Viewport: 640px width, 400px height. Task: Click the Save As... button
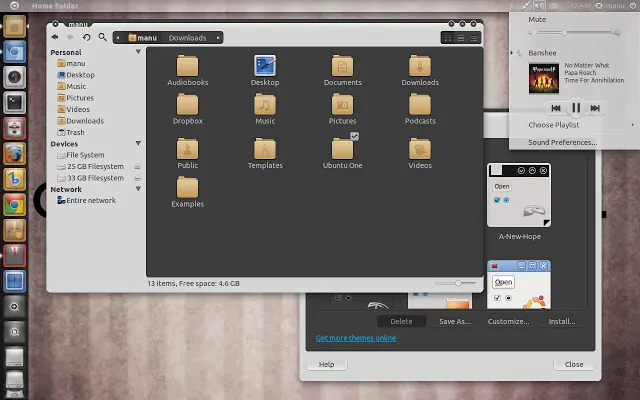click(x=455, y=321)
